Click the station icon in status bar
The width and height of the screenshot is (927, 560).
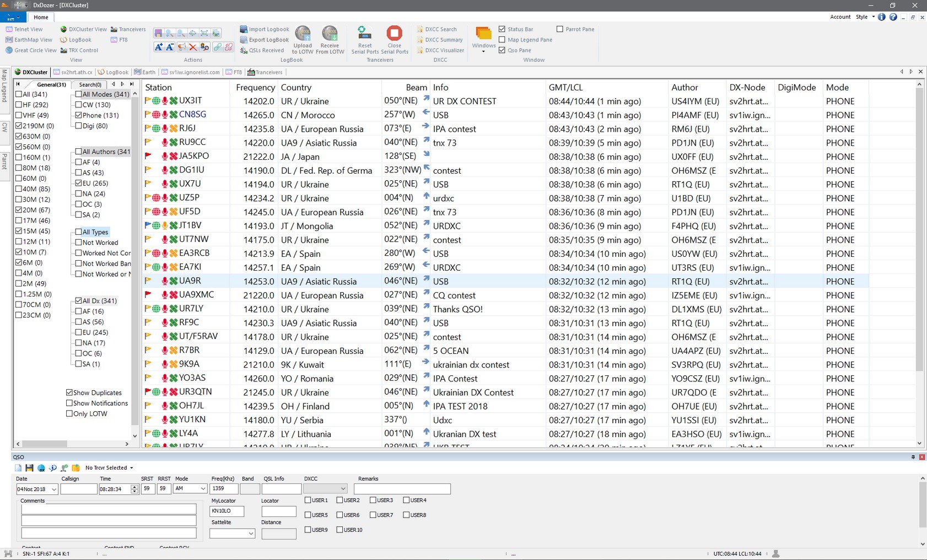point(8,553)
